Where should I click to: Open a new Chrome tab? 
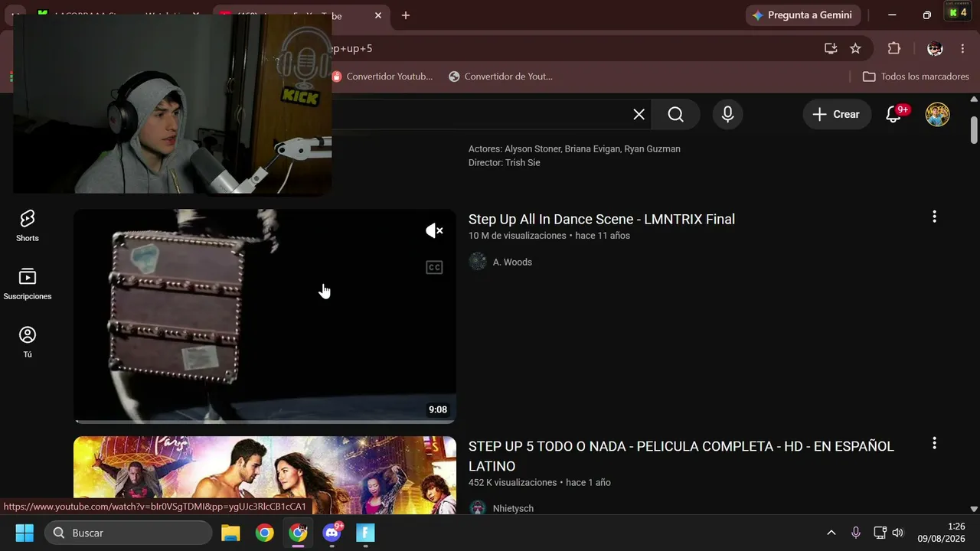pyautogui.click(x=406, y=15)
